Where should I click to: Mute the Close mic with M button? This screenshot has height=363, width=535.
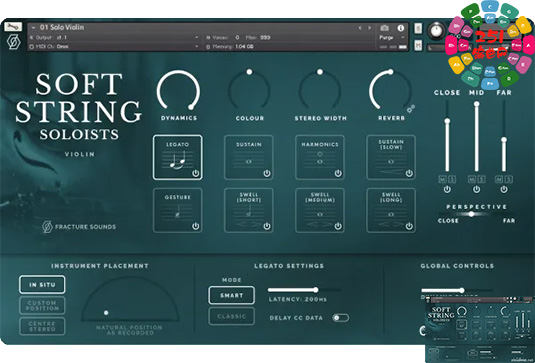442,179
